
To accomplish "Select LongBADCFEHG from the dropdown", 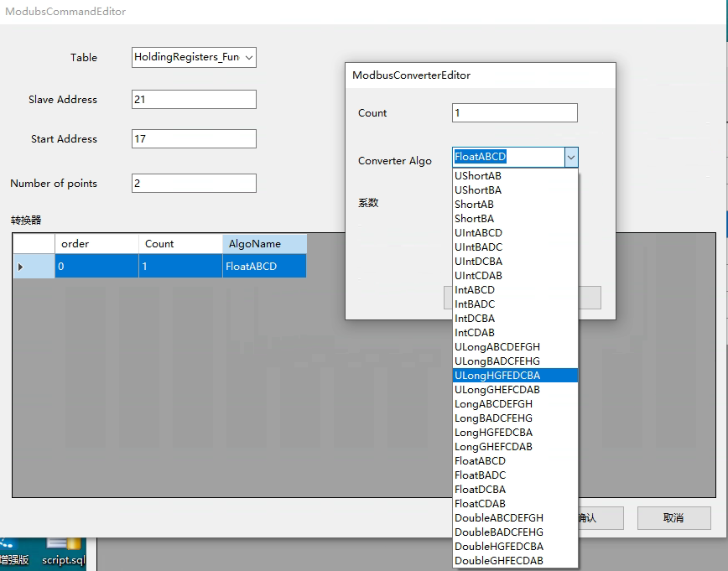I will (493, 418).
